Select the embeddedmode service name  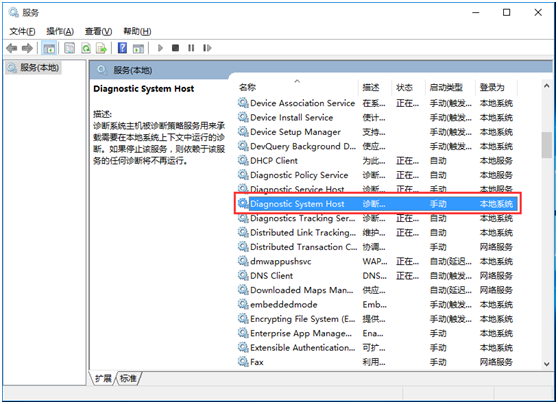(284, 304)
